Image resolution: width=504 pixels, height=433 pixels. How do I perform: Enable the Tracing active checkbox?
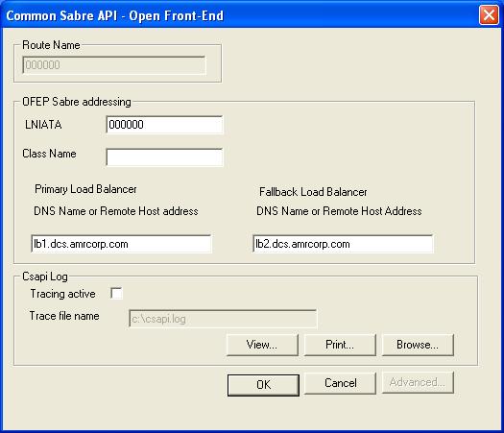[x=116, y=293]
